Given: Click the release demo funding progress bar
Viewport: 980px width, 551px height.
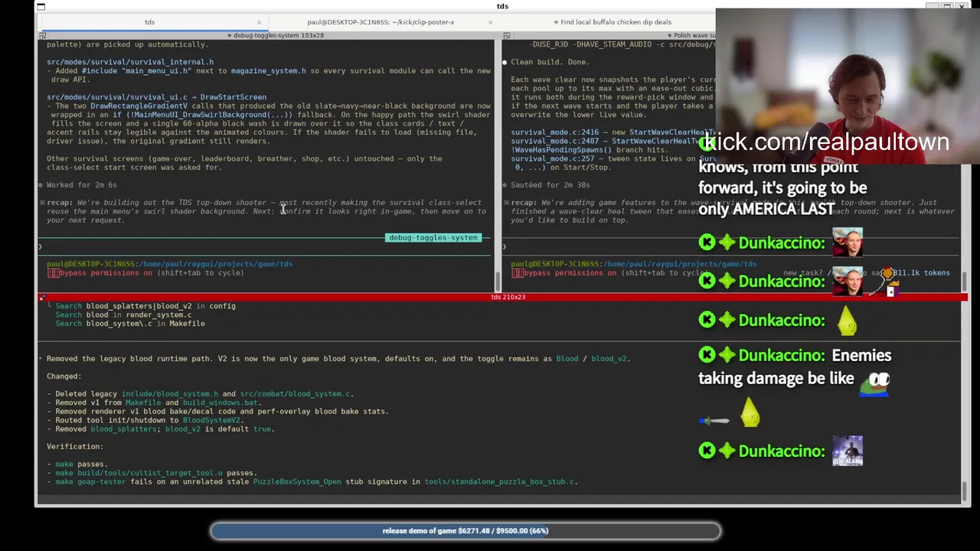Looking at the screenshot, I should (465, 530).
